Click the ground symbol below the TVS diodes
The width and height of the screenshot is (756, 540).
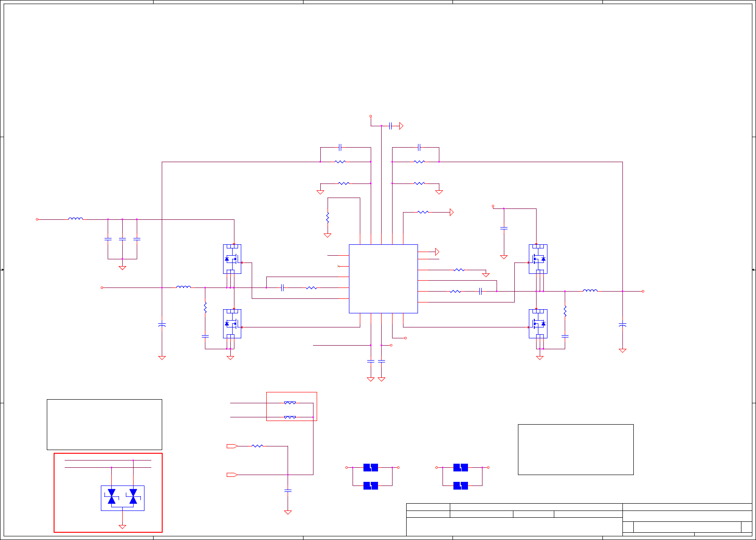122,527
